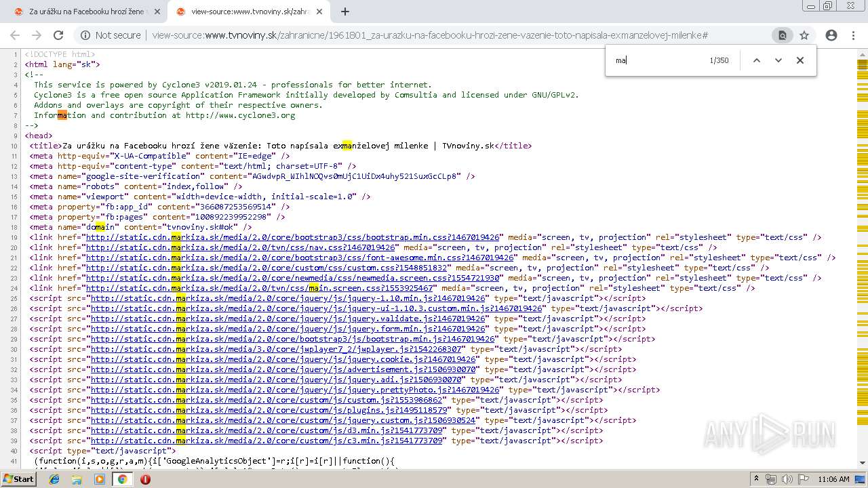868x488 pixels.
Task: Open the c3.min.js script link
Action: (x=266, y=441)
